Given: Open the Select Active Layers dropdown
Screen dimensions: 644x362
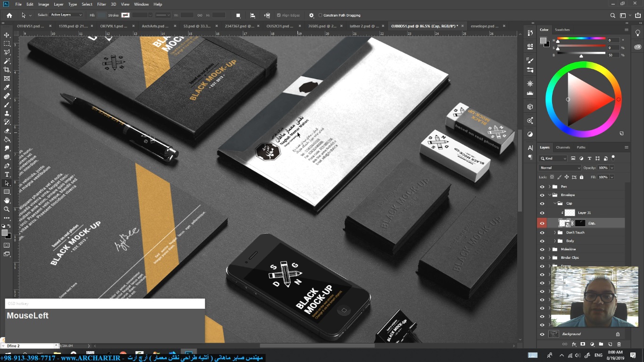Looking at the screenshot, I should pyautogui.click(x=66, y=15).
